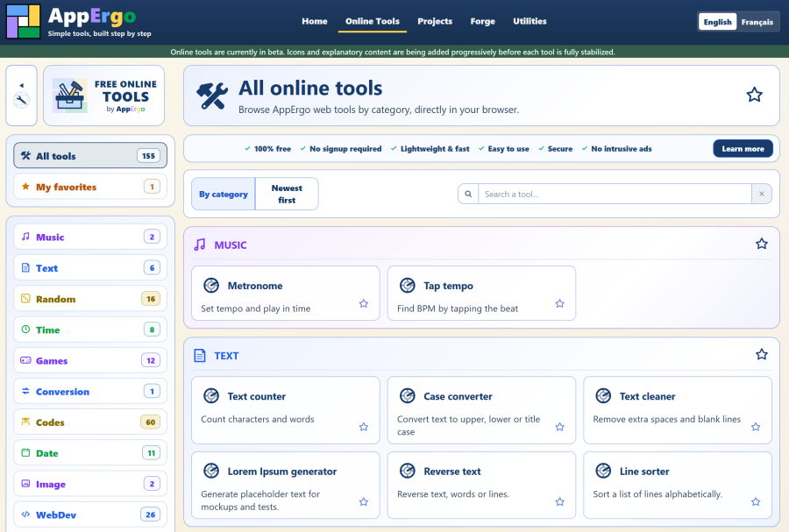Click the "Set tempo and play in time" text
Image resolution: width=789 pixels, height=532 pixels.
coord(256,309)
